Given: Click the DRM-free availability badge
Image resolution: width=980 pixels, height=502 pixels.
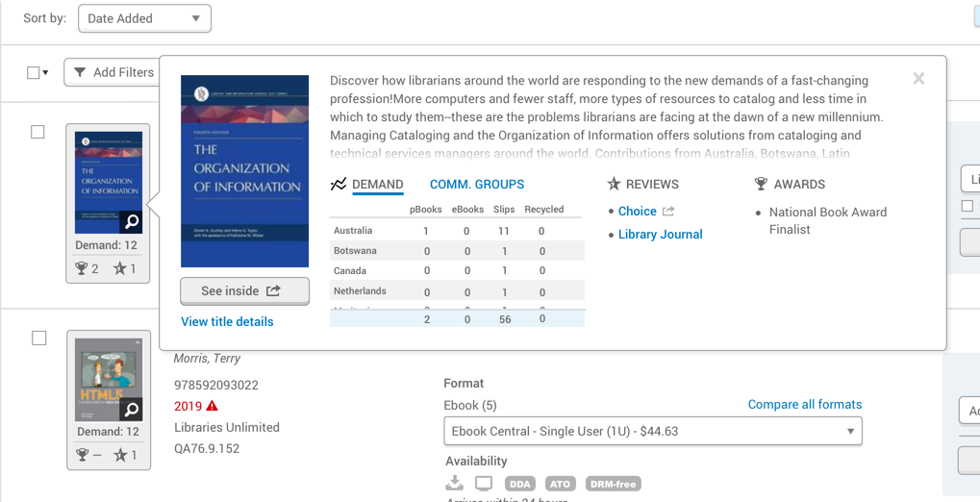Looking at the screenshot, I should pyautogui.click(x=614, y=484).
